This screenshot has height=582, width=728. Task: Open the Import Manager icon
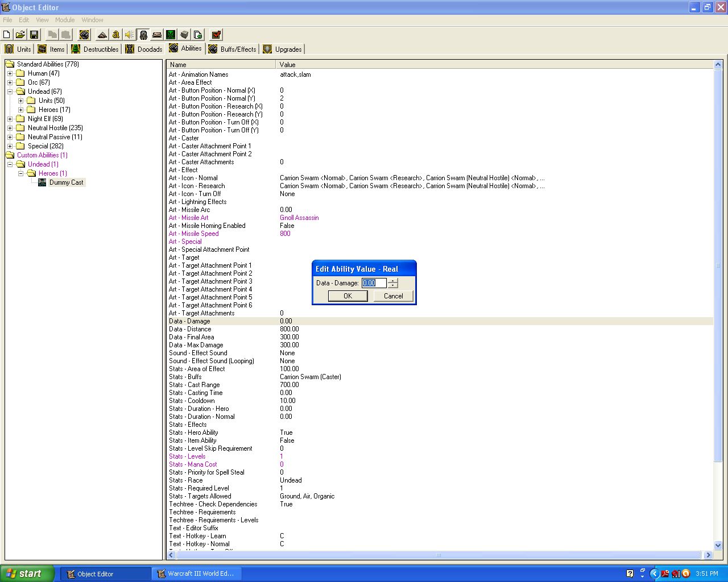[198, 35]
